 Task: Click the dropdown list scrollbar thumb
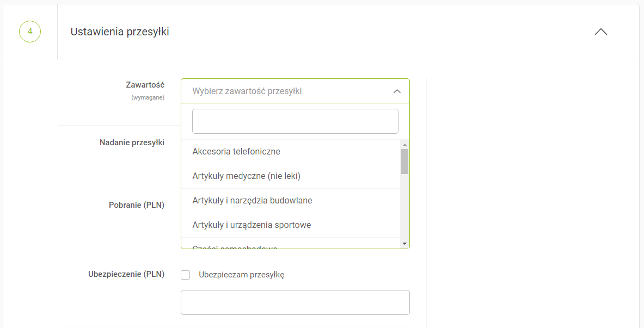point(404,161)
